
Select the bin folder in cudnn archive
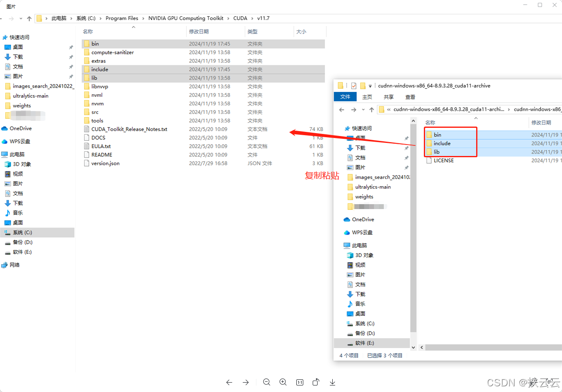tap(493, 135)
